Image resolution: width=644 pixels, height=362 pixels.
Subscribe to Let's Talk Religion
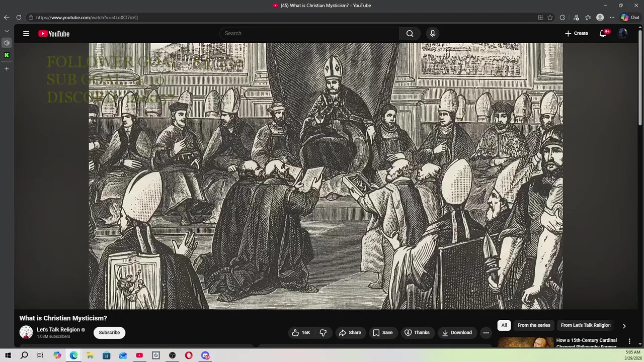point(109,332)
